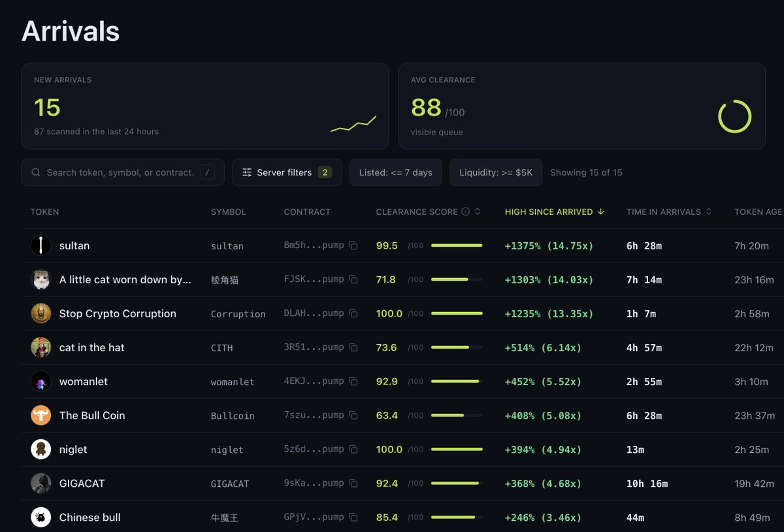This screenshot has width=784, height=532.
Task: Click Chinese bull clearance score bar
Action: [457, 517]
